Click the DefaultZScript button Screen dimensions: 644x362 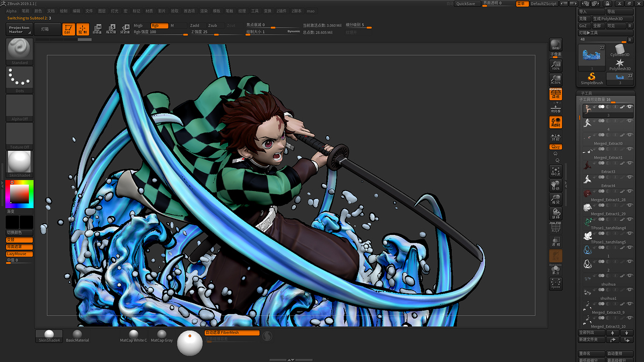[x=544, y=4]
